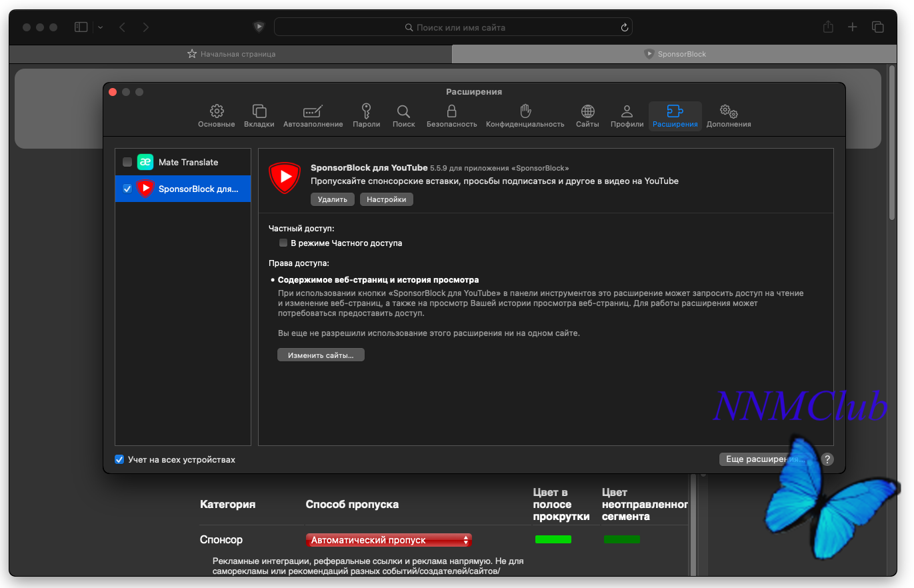Click Содержимое веб-страниц и история просмотра heading
The image size is (914, 588).
pos(378,280)
